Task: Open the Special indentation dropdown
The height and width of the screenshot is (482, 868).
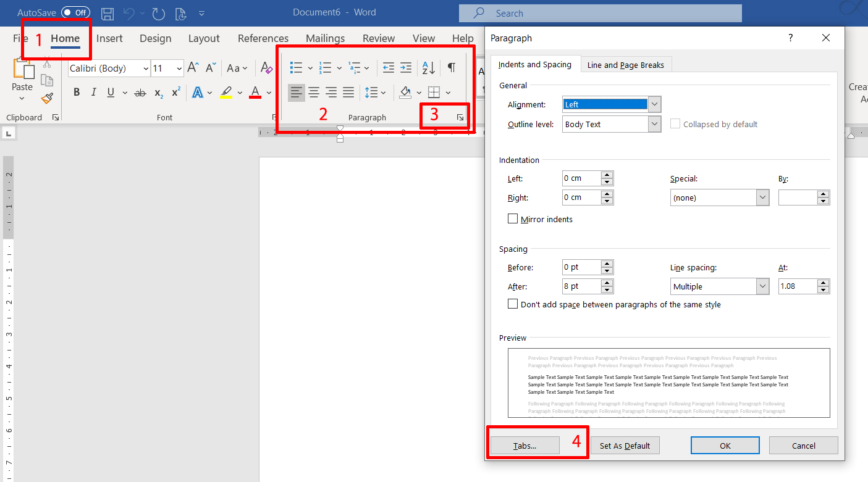Action: tap(762, 198)
